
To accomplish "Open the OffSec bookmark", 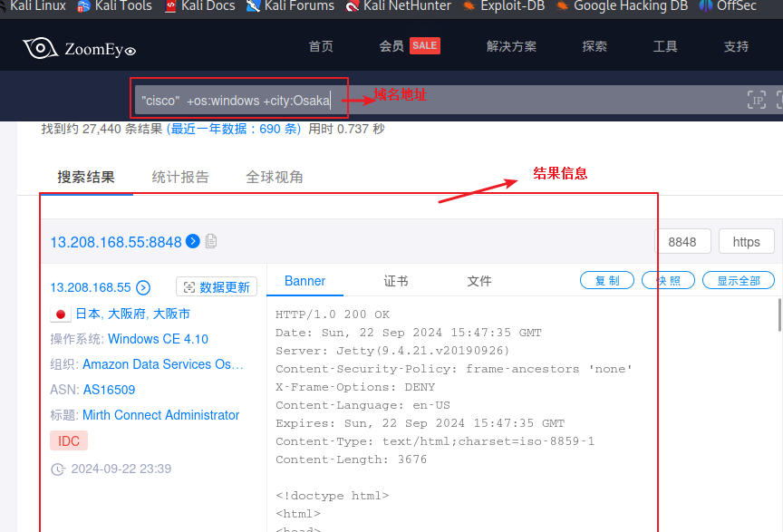I will (728, 6).
